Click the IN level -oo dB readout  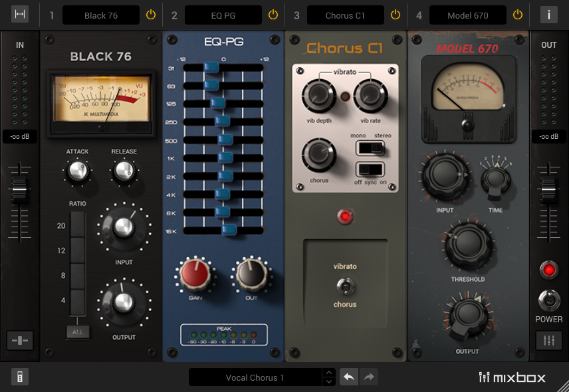pos(20,136)
